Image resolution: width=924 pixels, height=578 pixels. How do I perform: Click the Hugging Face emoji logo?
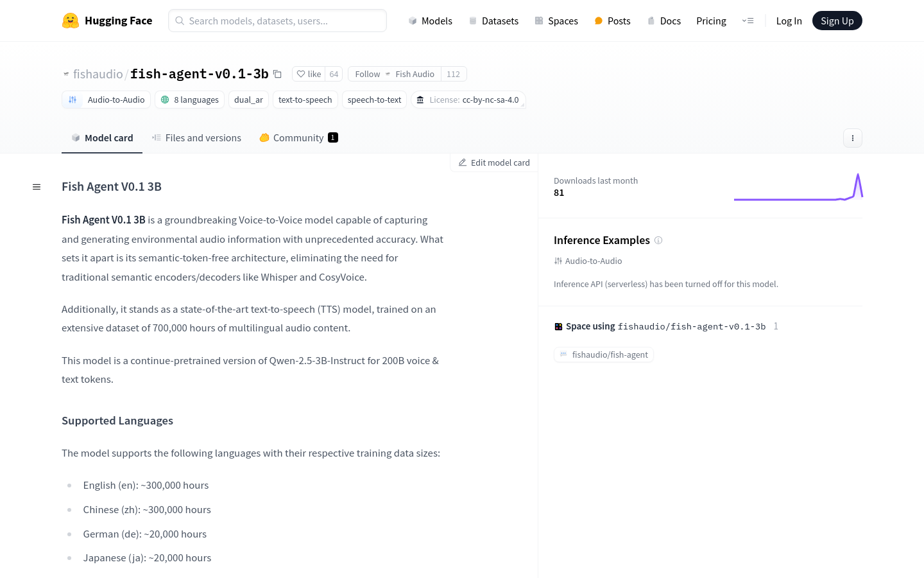71,21
